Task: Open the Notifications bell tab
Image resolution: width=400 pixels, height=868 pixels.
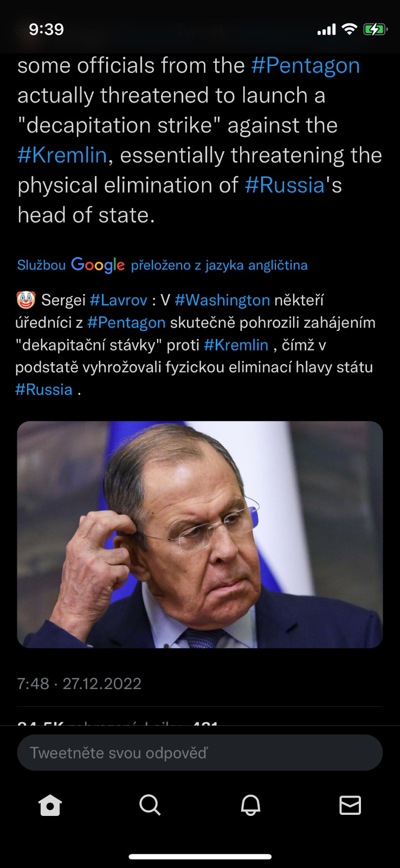Action: coord(250,805)
